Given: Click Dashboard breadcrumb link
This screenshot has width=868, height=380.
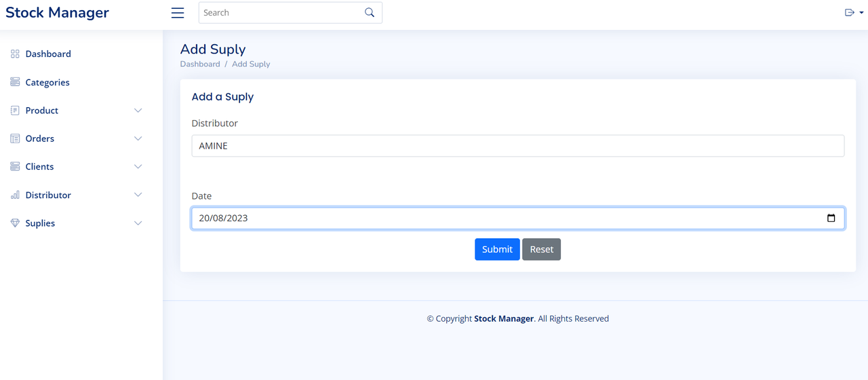Looking at the screenshot, I should (x=200, y=64).
